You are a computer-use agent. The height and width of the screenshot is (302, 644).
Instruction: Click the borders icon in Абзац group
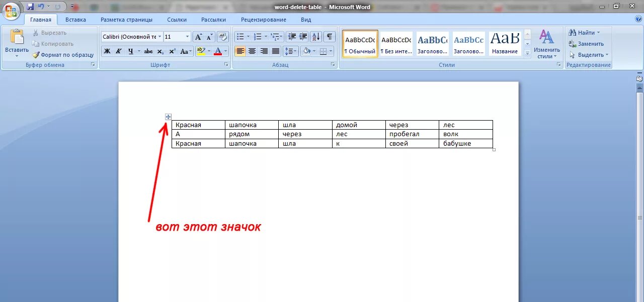tap(323, 51)
